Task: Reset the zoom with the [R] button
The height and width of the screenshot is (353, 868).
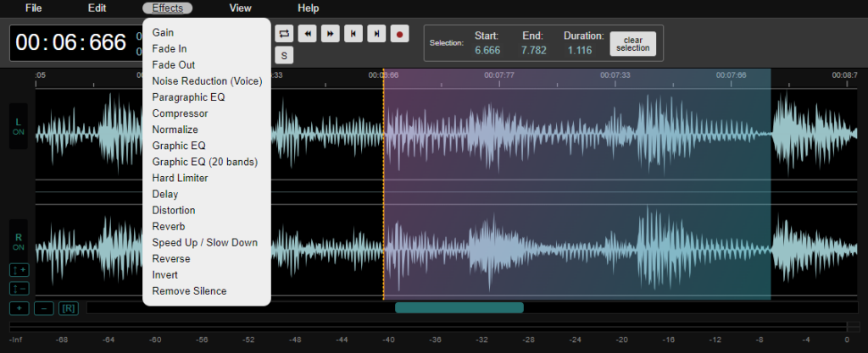Action: pyautogui.click(x=69, y=308)
